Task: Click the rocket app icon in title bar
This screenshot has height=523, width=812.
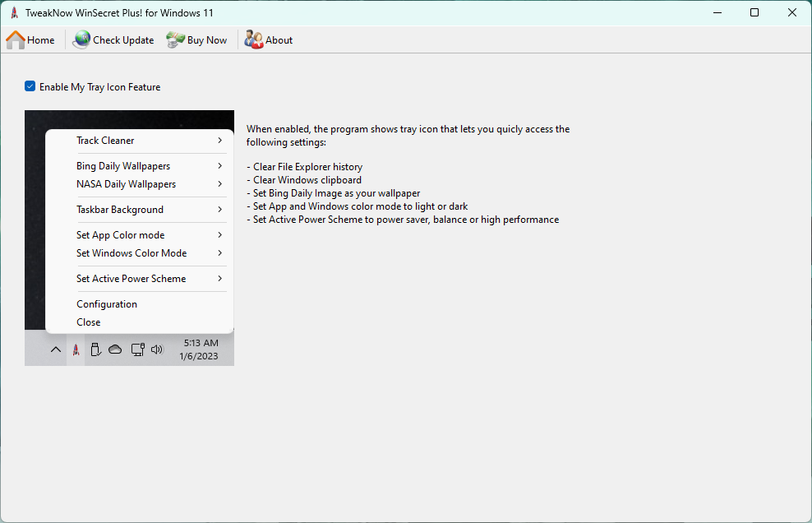Action: [x=14, y=12]
